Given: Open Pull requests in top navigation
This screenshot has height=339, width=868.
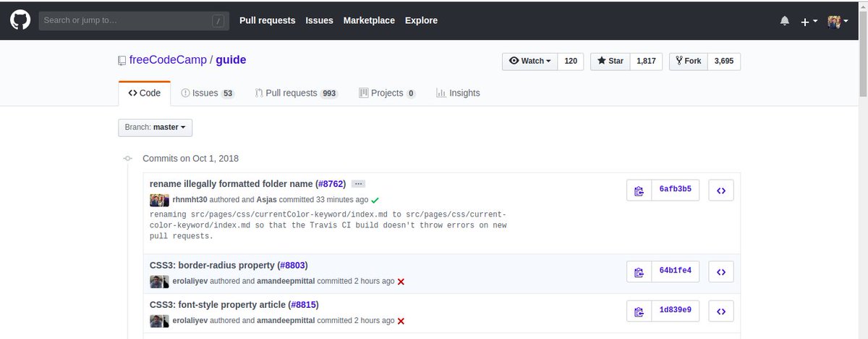Looking at the screenshot, I should click(268, 20).
